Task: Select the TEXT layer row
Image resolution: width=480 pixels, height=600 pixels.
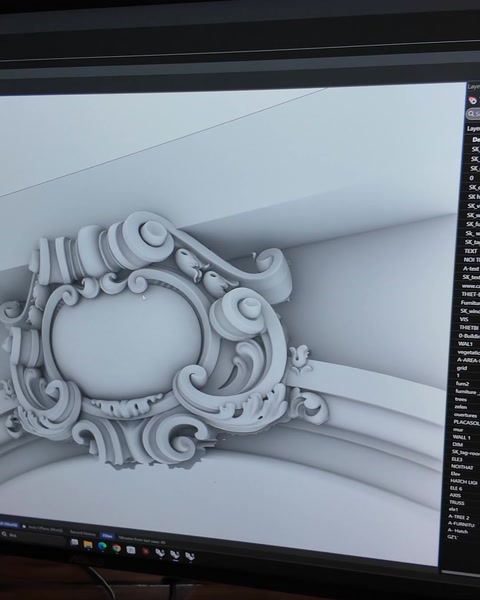Action: pos(470,251)
